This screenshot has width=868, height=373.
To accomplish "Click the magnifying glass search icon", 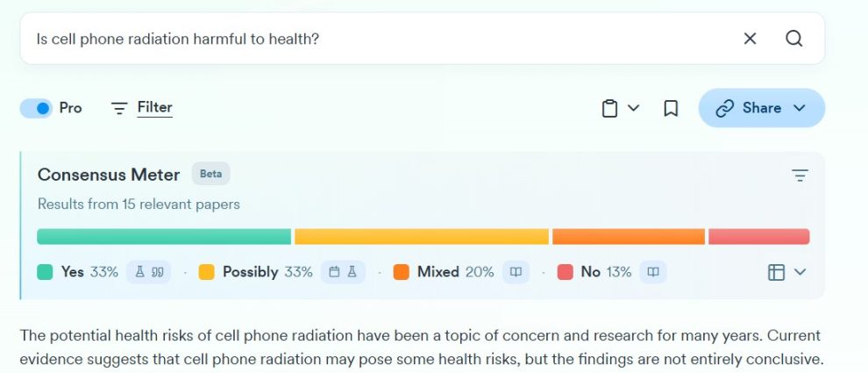I will point(793,39).
